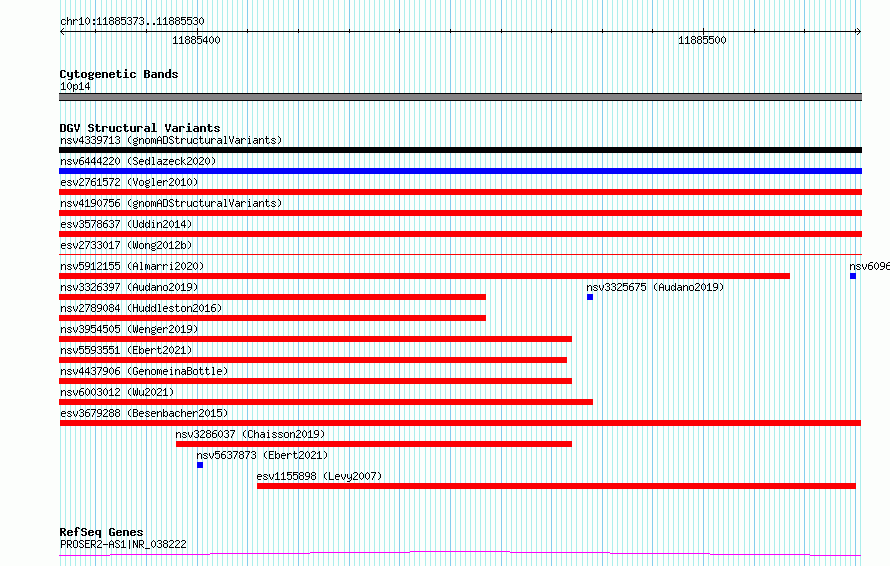
Task: Select the small blue nsv6096 variant marker
Action: click(x=853, y=276)
